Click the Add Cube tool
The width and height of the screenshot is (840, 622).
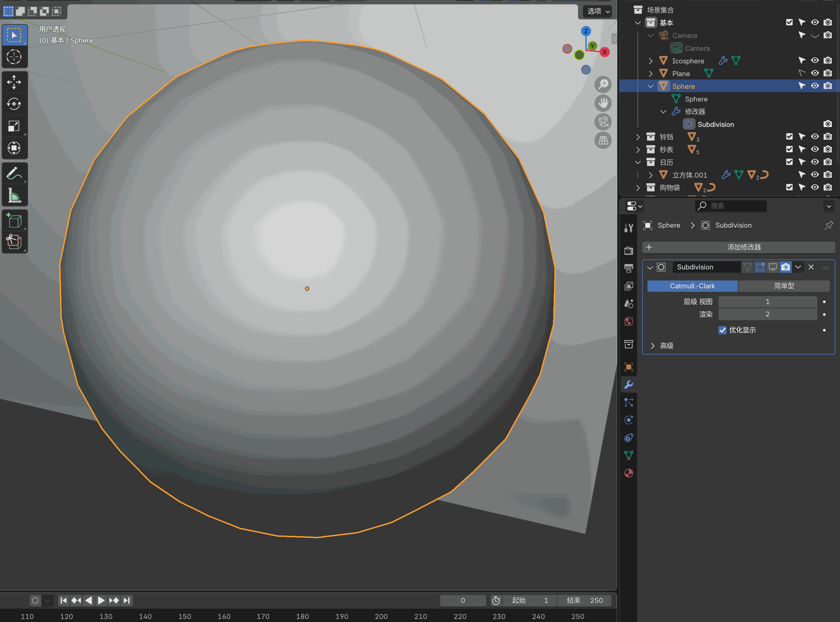pos(14,220)
